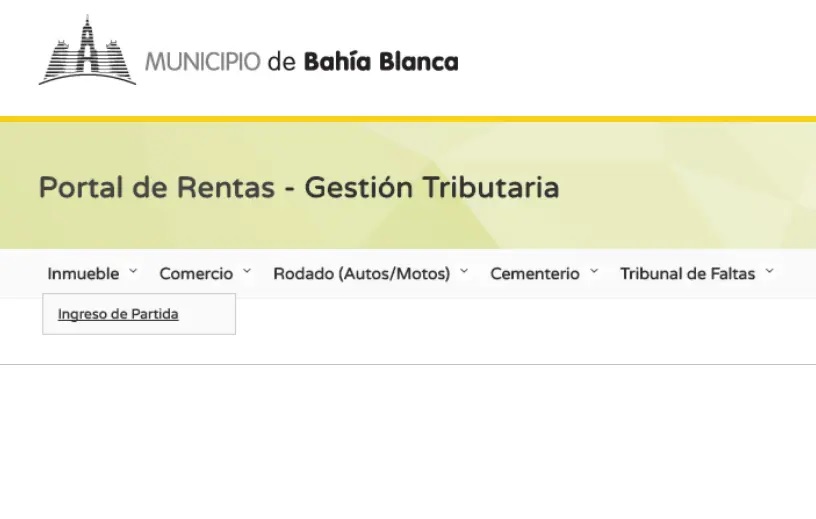Open the Comercio menu
This screenshot has height=519, width=816.
click(x=196, y=273)
